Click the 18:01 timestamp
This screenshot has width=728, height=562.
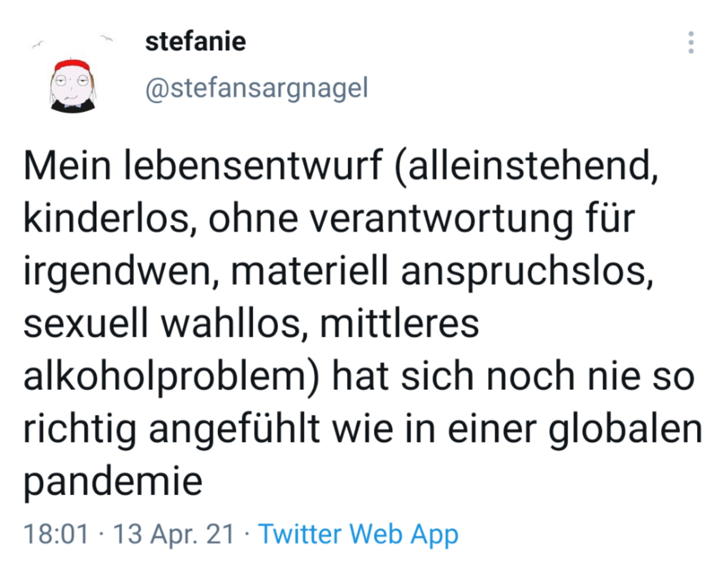tap(56, 534)
